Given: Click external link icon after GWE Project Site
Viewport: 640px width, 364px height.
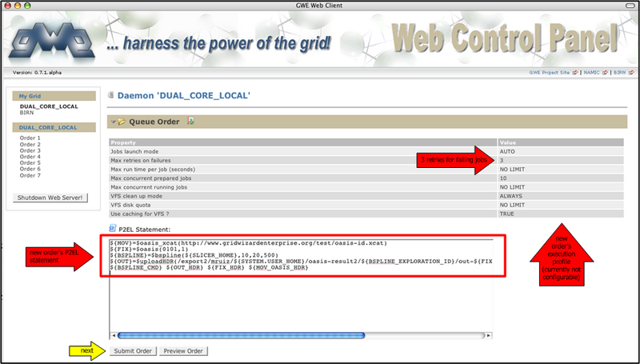Looking at the screenshot, I should [x=574, y=73].
